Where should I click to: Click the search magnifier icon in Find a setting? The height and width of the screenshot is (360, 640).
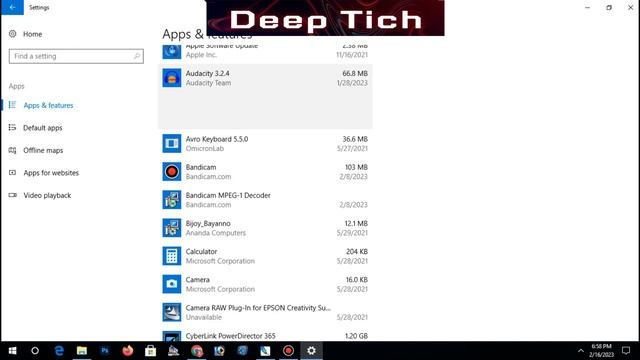coord(137,56)
